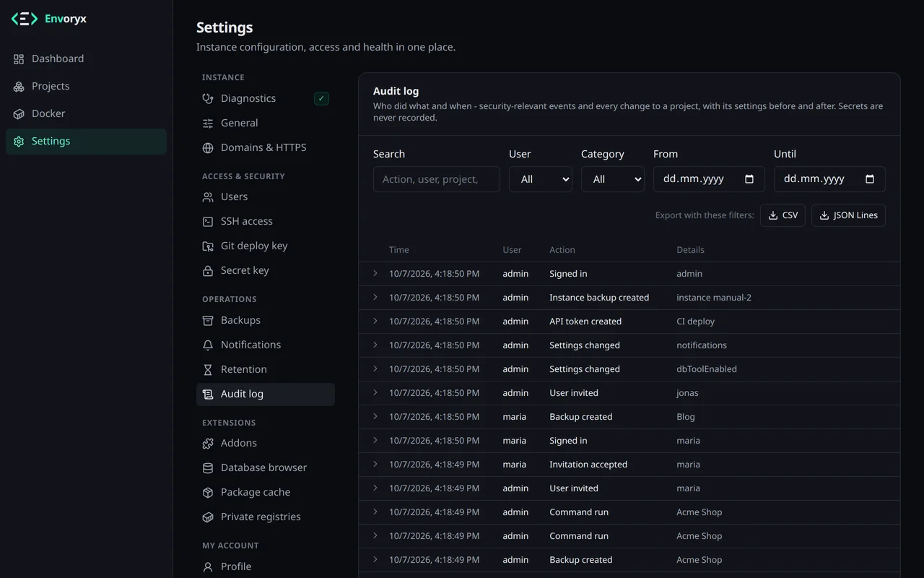The height and width of the screenshot is (578, 924).
Task: Click the Package cache box icon
Action: pos(208,493)
